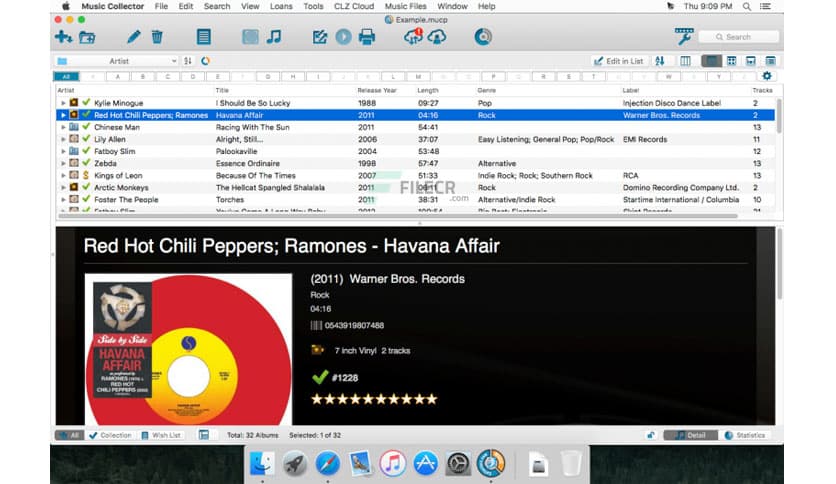Open iTunes from the Dock
Image resolution: width=836 pixels, height=484 pixels.
pyautogui.click(x=392, y=463)
